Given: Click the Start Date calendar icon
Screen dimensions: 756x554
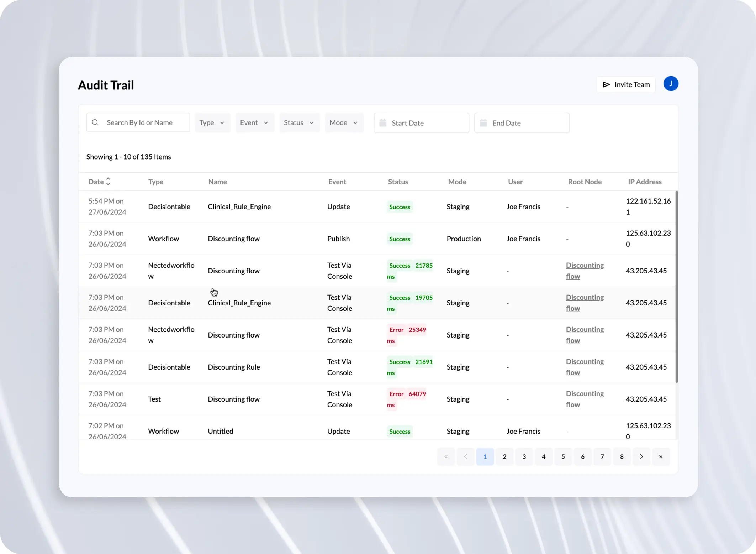Looking at the screenshot, I should (383, 123).
